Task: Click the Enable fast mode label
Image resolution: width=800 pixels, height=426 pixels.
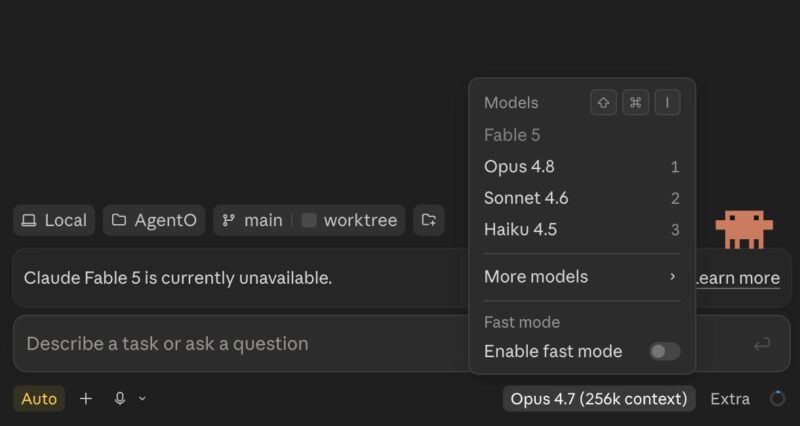Action: (x=553, y=352)
